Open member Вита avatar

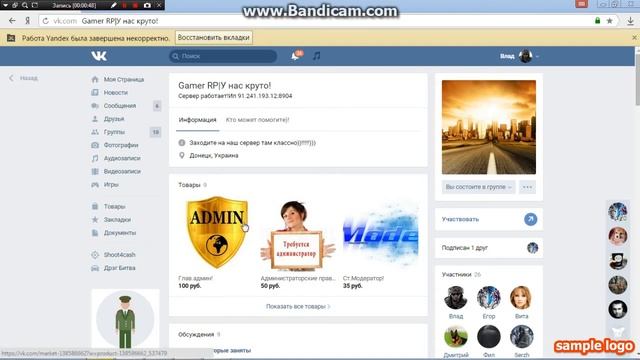coord(521,298)
